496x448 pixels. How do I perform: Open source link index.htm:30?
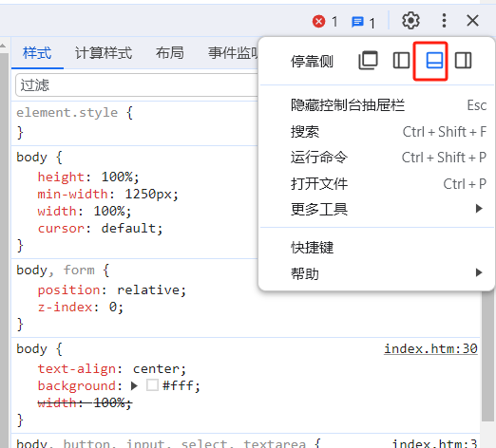(430, 349)
